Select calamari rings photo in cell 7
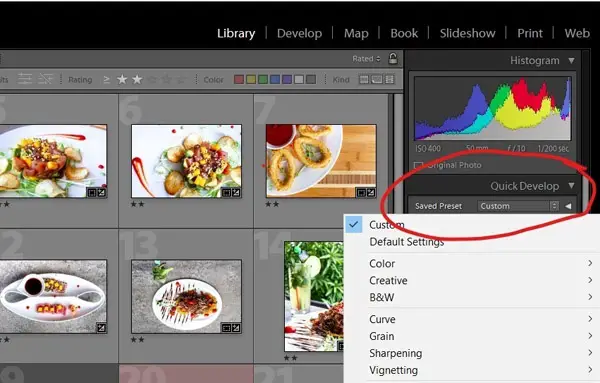 click(321, 161)
